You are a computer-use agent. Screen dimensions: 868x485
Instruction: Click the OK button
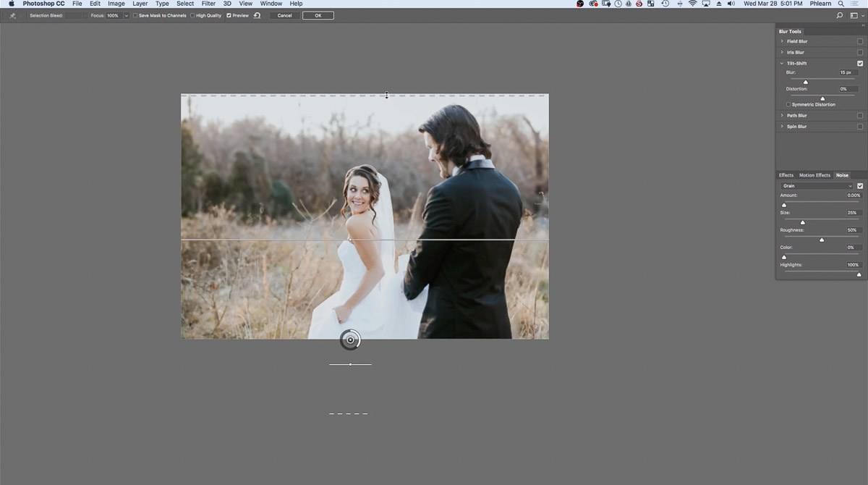point(318,15)
